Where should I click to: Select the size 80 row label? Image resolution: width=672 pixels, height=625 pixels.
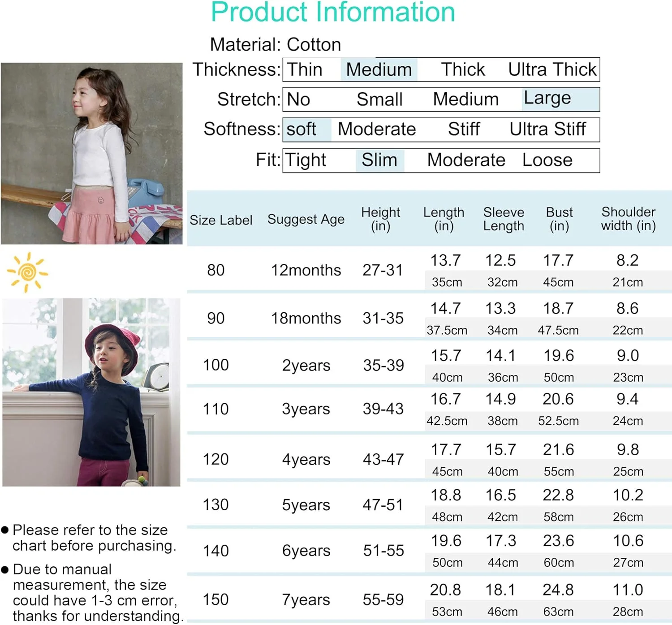coord(215,270)
